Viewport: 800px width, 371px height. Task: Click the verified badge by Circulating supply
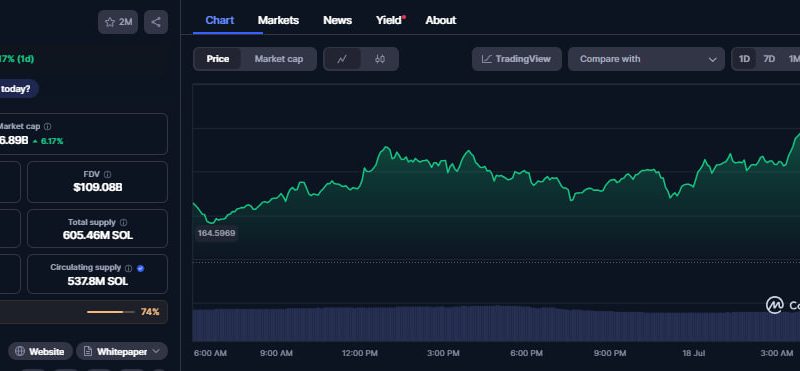click(141, 268)
